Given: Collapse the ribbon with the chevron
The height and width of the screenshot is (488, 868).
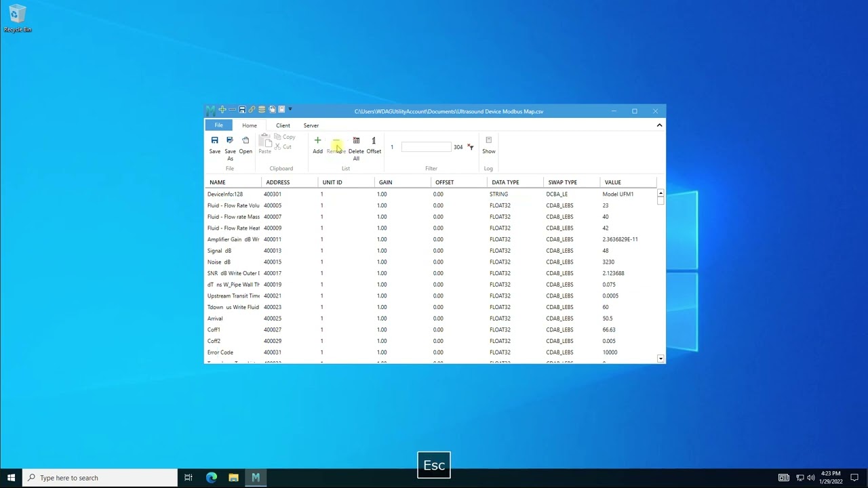Looking at the screenshot, I should click(659, 125).
